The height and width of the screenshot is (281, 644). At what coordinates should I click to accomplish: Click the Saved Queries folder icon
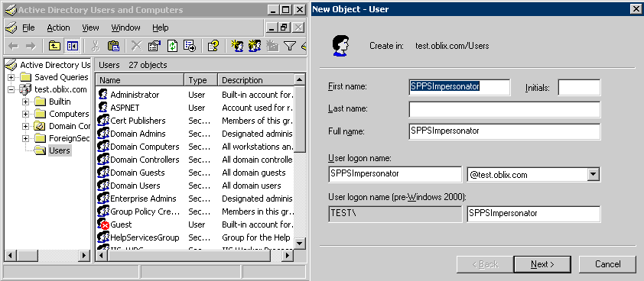[25, 77]
